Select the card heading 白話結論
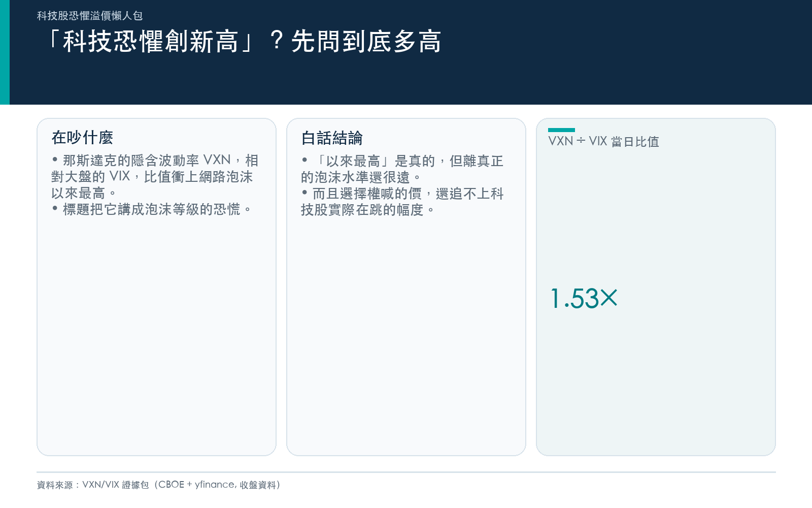812x508 pixels. click(332, 138)
